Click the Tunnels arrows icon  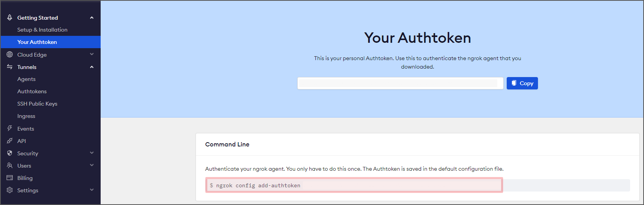coord(10,67)
